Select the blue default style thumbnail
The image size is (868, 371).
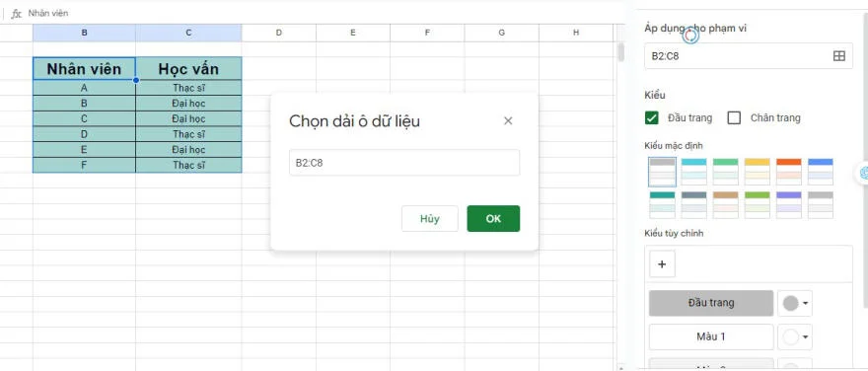pos(820,172)
